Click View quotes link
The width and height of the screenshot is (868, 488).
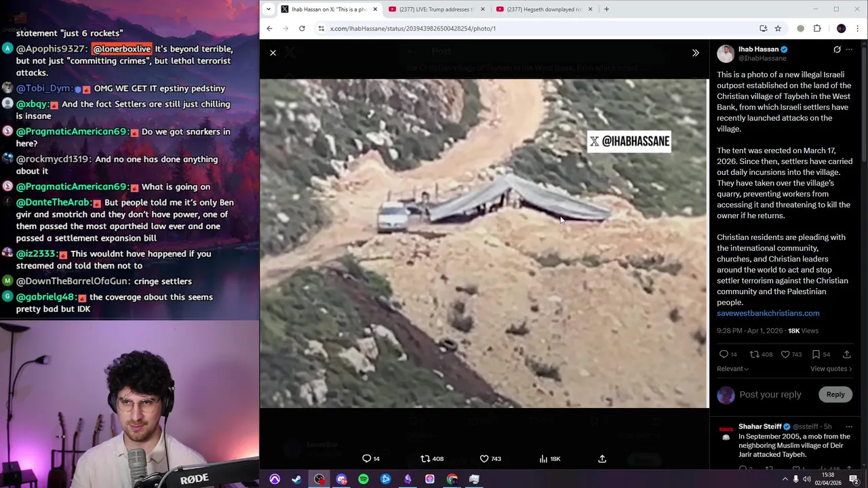[831, 369]
